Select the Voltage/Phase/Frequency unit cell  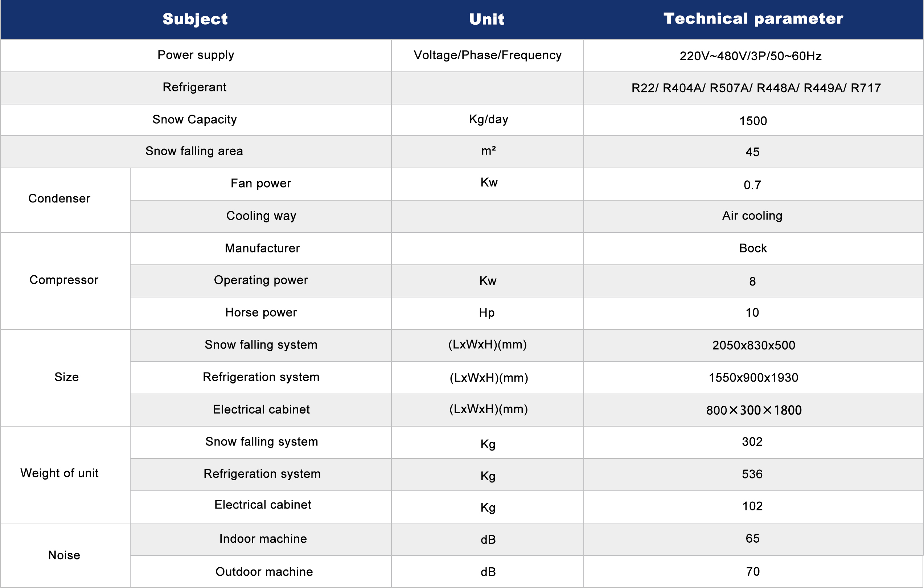tap(487, 55)
